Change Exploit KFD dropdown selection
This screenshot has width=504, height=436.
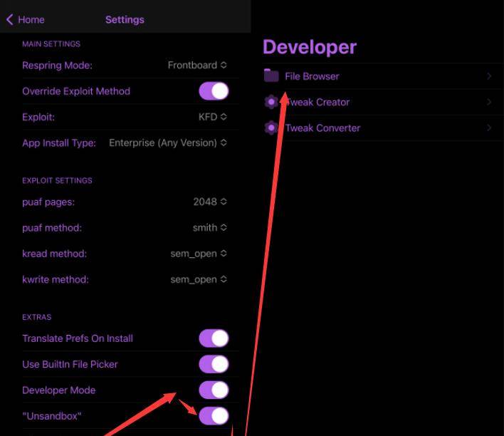212,117
